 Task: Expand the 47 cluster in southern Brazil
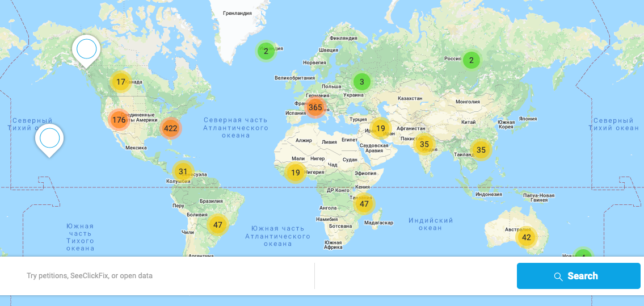coord(217,224)
